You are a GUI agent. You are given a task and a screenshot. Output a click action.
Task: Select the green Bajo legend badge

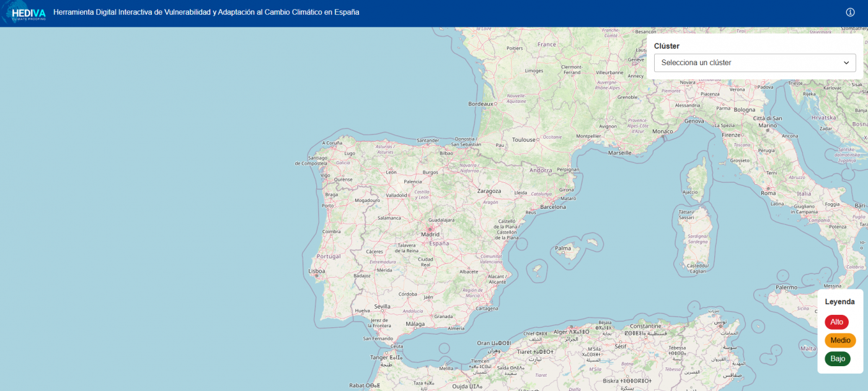(838, 359)
